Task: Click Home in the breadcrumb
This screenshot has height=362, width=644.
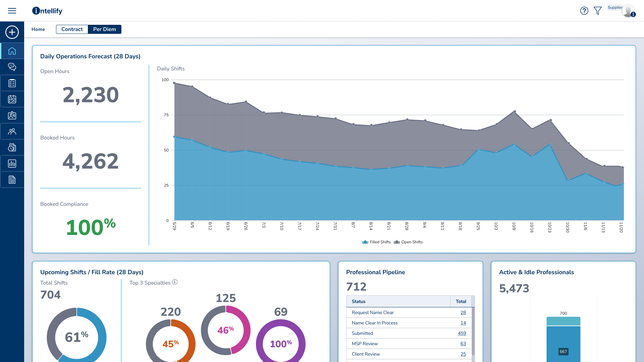Action: coord(38,29)
